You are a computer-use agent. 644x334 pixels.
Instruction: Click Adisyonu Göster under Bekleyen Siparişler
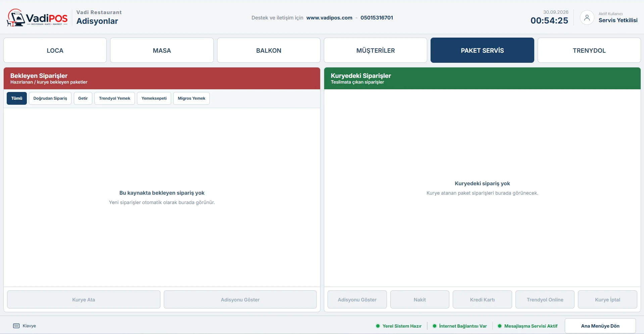240,299
